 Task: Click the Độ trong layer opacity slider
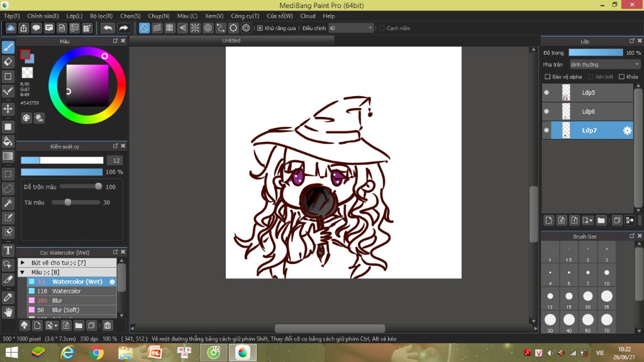click(x=596, y=53)
